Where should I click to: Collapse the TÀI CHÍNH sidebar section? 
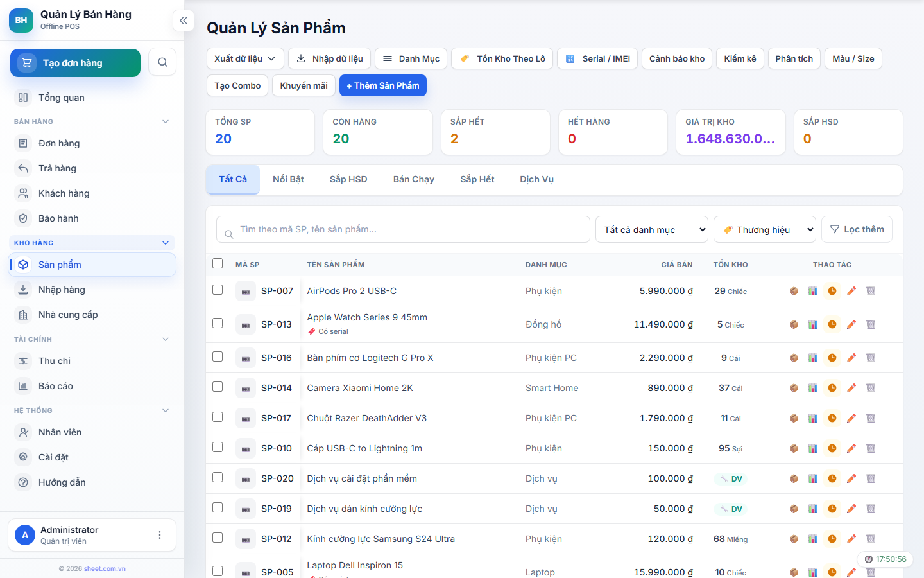(x=92, y=339)
